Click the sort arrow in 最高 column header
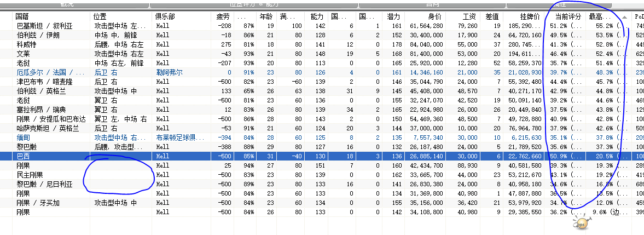The width and height of the screenshot is (644, 235). point(624,17)
